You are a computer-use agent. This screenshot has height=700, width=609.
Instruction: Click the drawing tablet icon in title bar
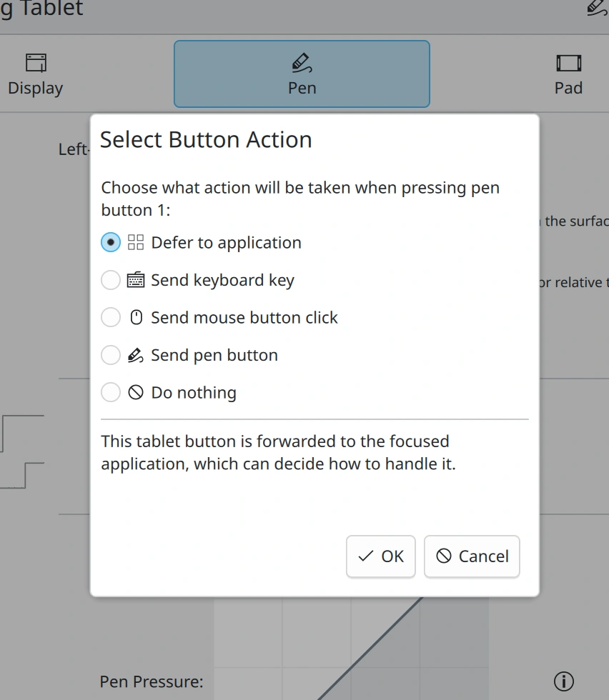[x=597, y=8]
